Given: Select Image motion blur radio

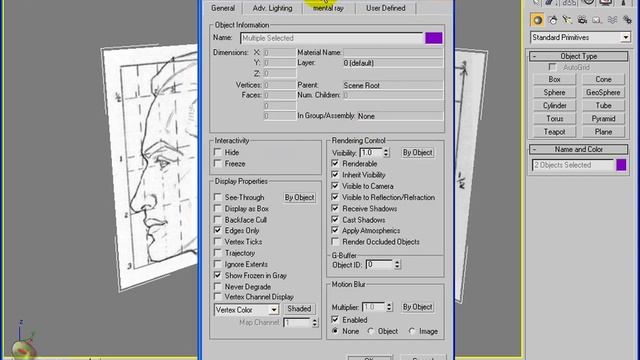Looking at the screenshot, I should (x=412, y=331).
